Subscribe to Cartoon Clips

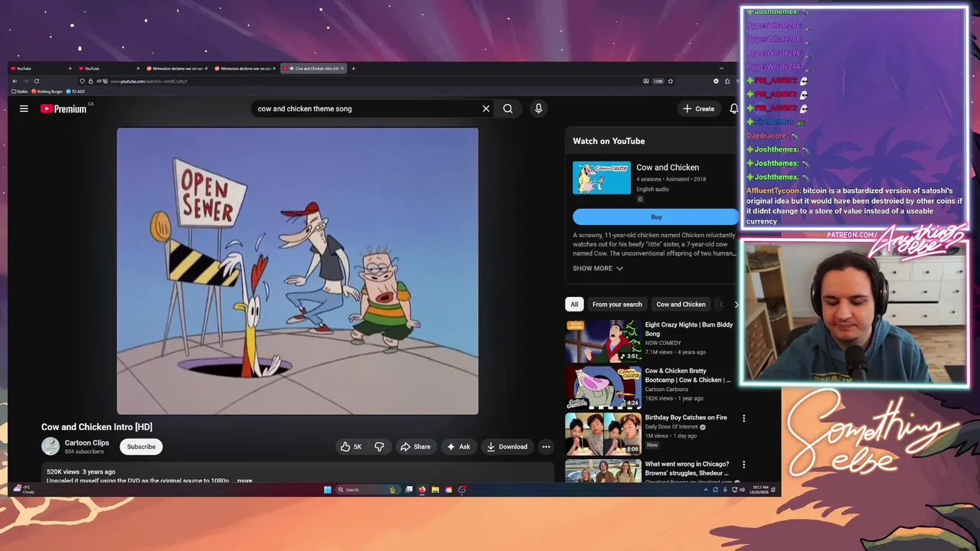[141, 447]
